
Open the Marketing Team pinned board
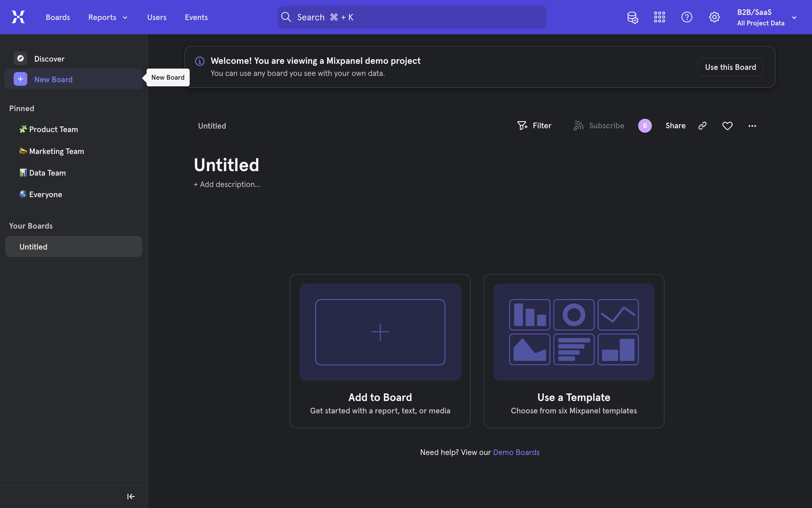(51, 151)
